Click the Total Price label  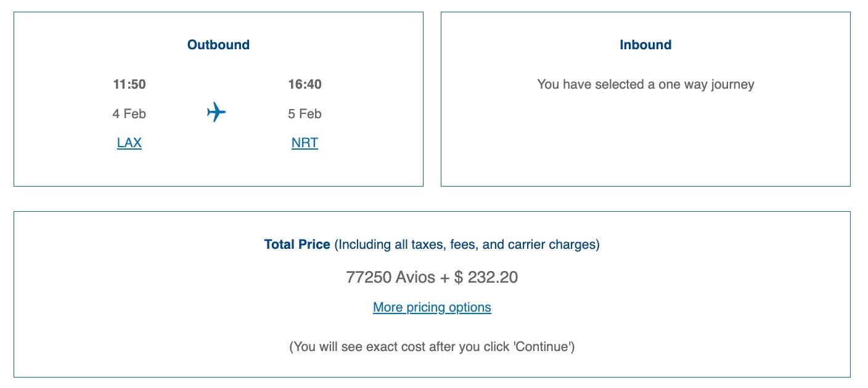297,245
